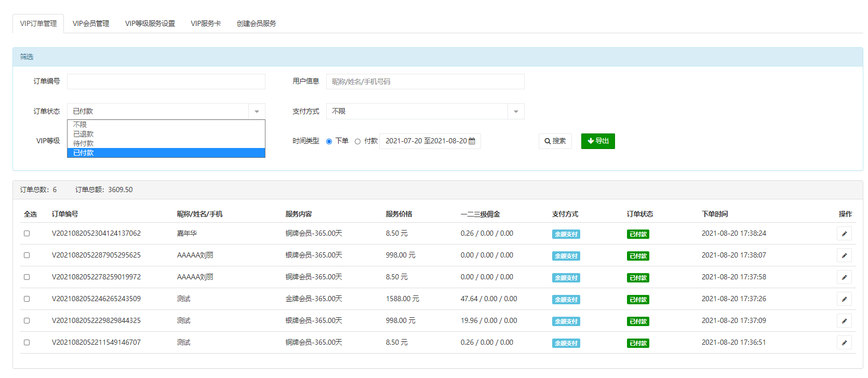The height and width of the screenshot is (378, 868).
Task: Switch to VIP订单管理 tab
Action: point(38,23)
